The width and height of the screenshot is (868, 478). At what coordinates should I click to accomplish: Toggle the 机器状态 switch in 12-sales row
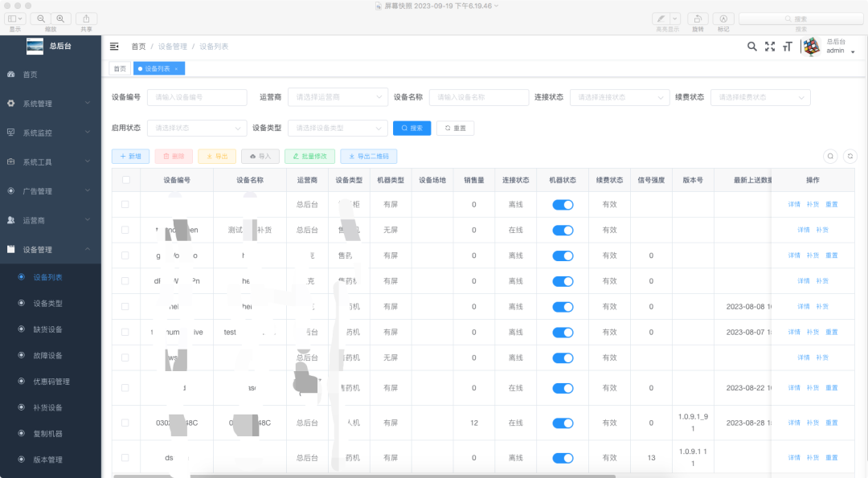pyautogui.click(x=563, y=423)
